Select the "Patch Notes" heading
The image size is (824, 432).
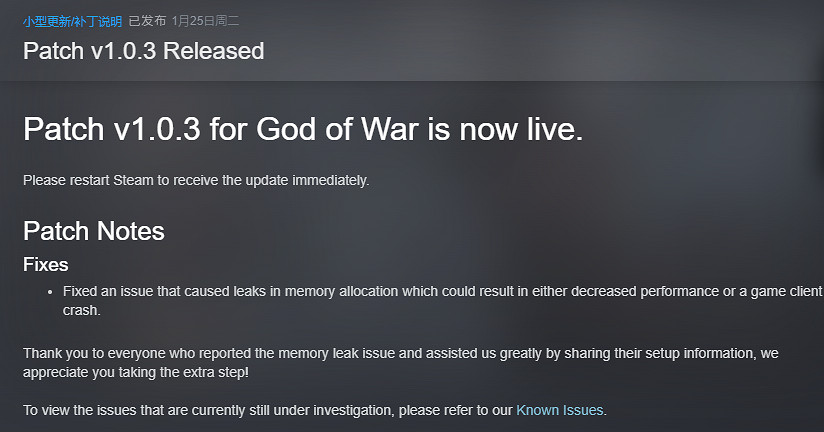93,232
